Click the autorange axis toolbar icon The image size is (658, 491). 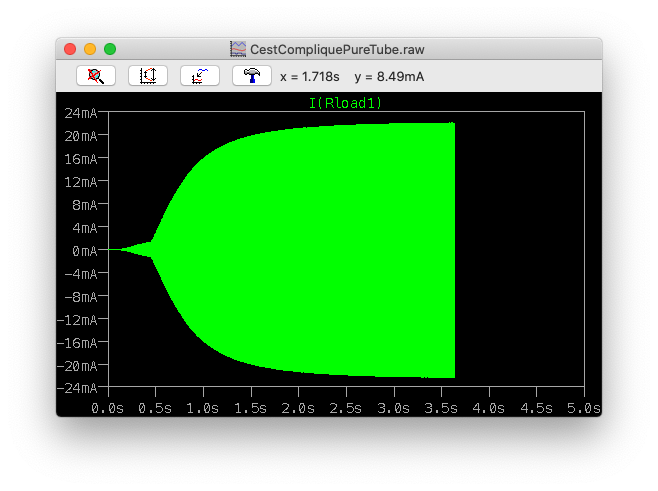pyautogui.click(x=148, y=76)
